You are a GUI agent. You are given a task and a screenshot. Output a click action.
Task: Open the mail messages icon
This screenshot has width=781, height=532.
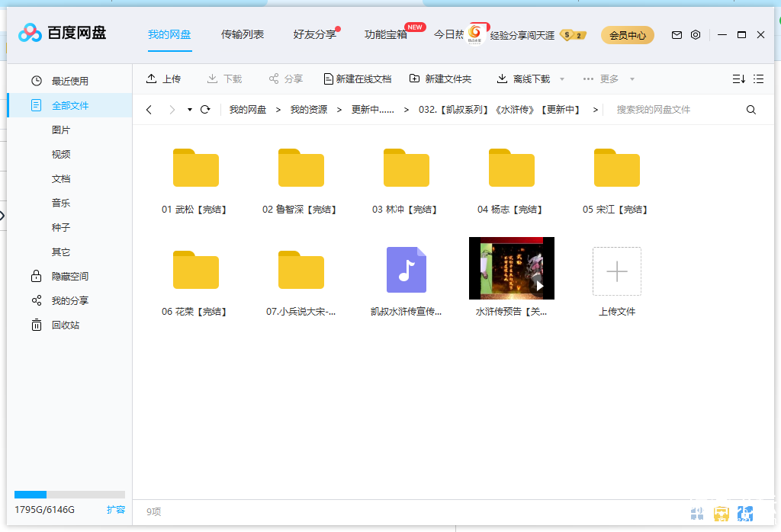coord(677,35)
